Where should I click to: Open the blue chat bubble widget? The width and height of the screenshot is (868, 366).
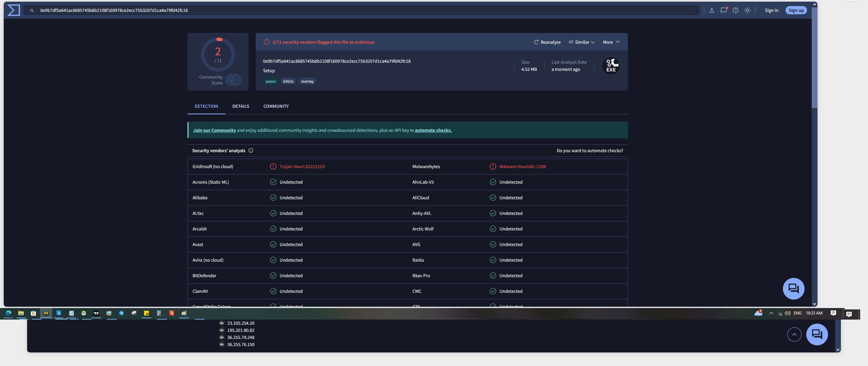(793, 289)
